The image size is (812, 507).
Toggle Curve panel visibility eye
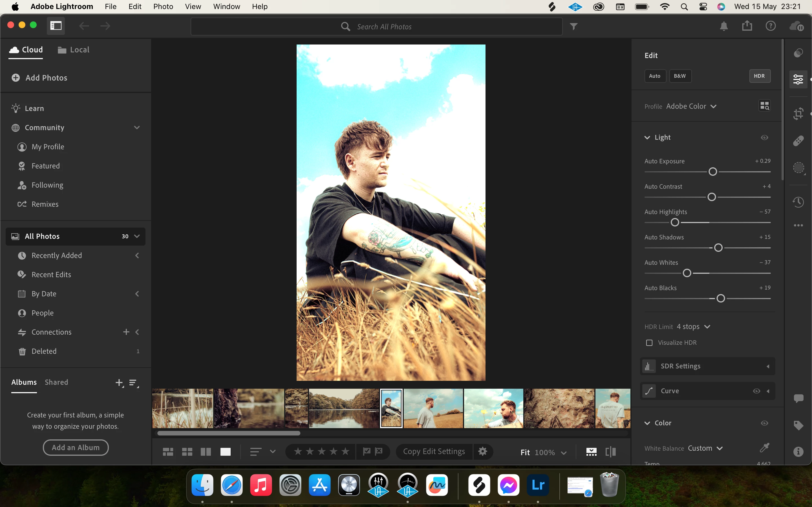tap(756, 391)
